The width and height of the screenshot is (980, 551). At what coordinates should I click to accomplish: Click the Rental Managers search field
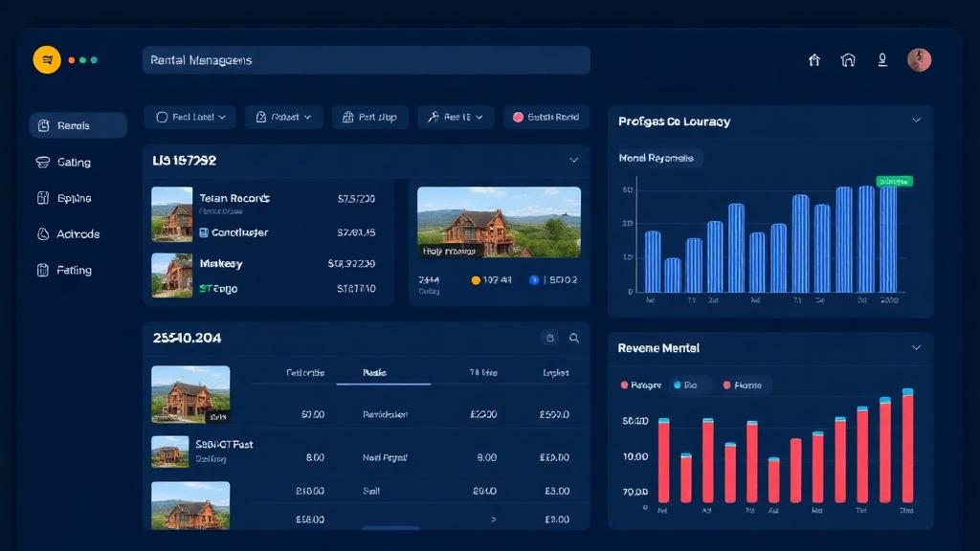pyautogui.click(x=367, y=59)
